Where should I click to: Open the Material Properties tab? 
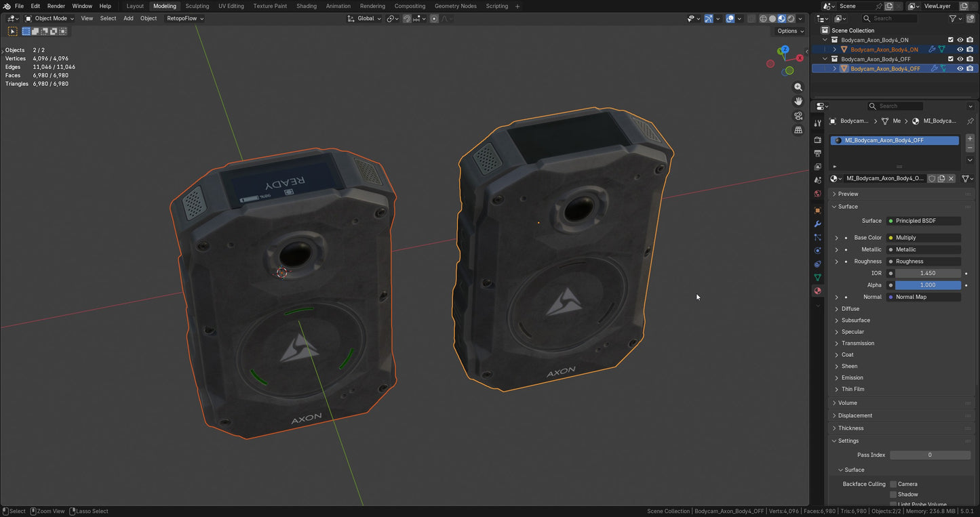817,290
